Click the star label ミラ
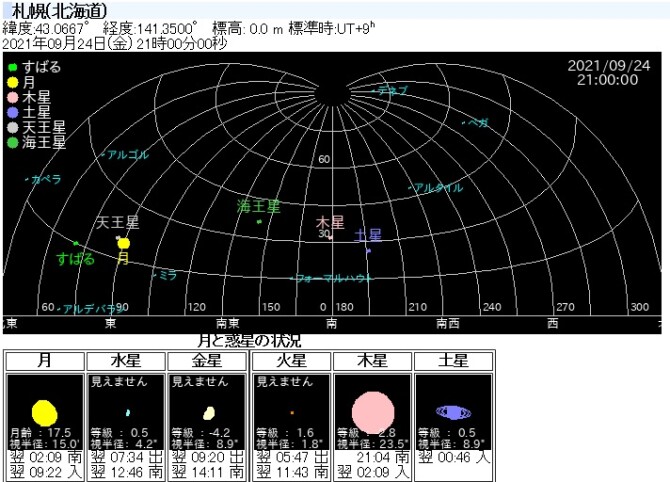 coord(168,275)
